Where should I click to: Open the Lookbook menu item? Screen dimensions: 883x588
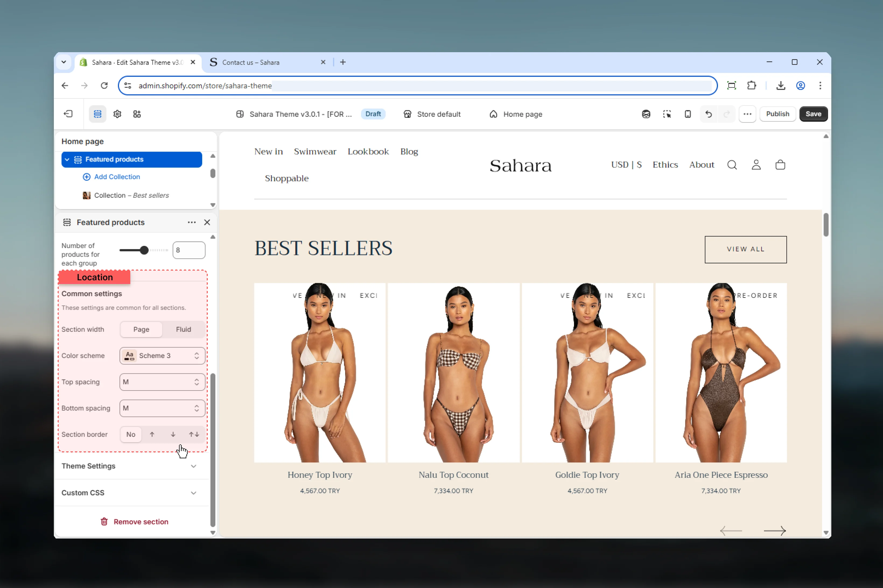368,151
